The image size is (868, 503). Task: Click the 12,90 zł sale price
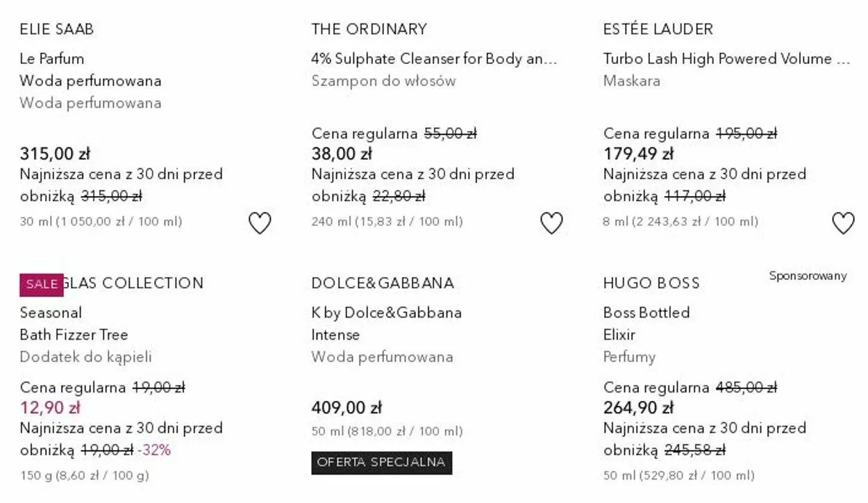(x=50, y=408)
